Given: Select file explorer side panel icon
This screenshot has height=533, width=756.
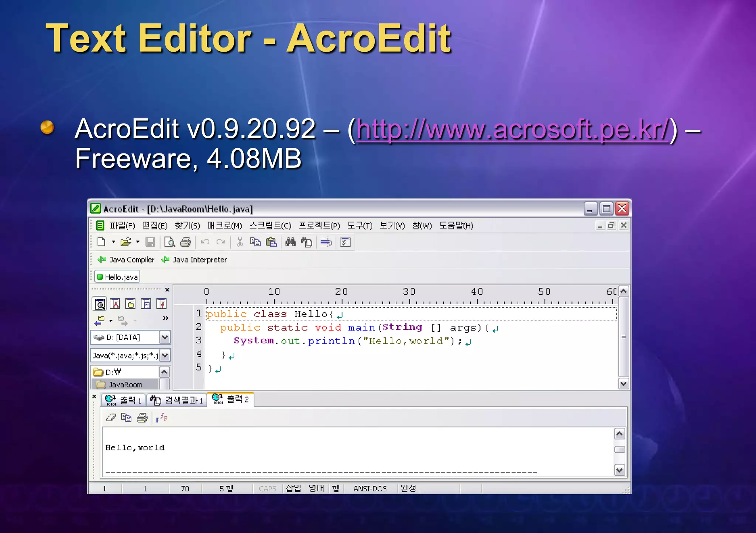Looking at the screenshot, I should point(99,304).
